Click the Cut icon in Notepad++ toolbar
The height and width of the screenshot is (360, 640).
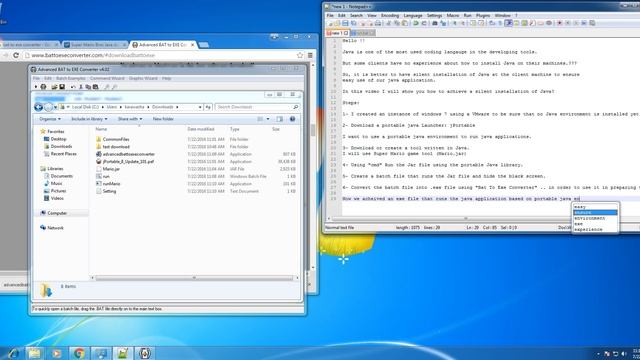pos(389,23)
